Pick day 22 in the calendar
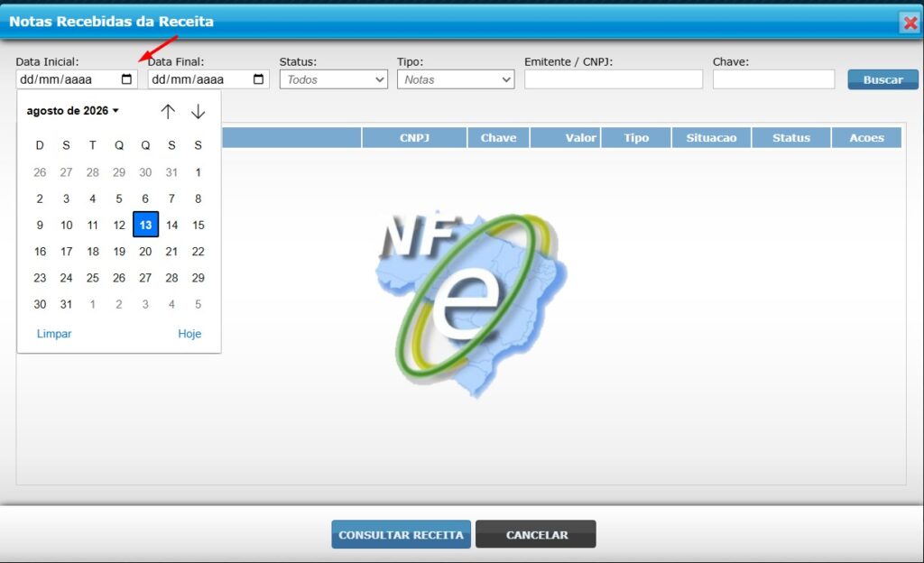924x563 pixels. [x=198, y=252]
